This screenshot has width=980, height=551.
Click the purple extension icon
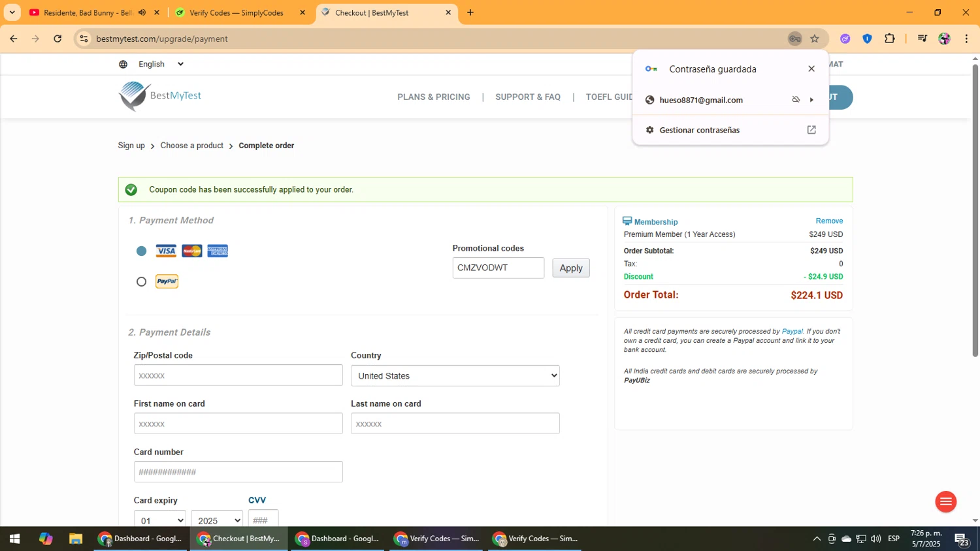click(845, 39)
